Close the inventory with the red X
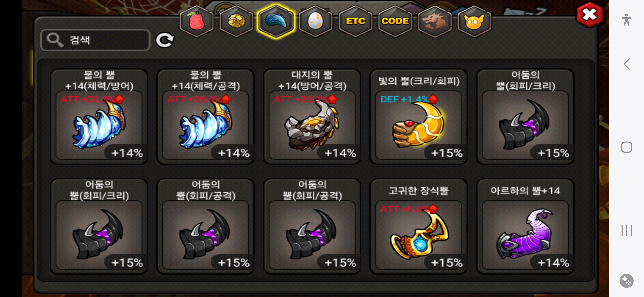The width and height of the screenshot is (644, 297). (x=590, y=15)
